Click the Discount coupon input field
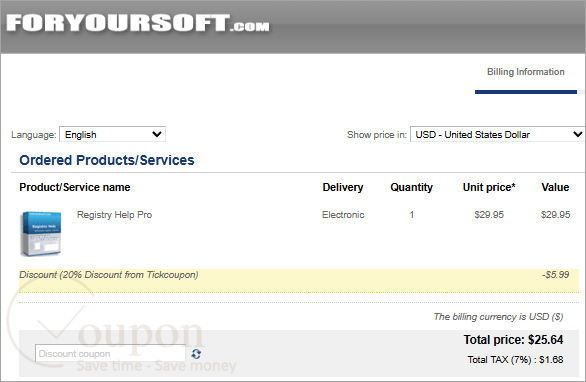 pos(111,354)
